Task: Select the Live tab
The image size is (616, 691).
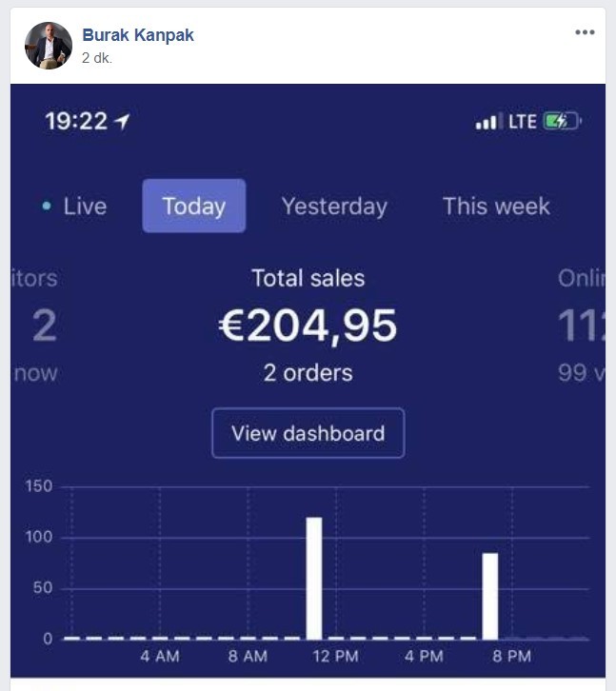Action: click(x=74, y=206)
